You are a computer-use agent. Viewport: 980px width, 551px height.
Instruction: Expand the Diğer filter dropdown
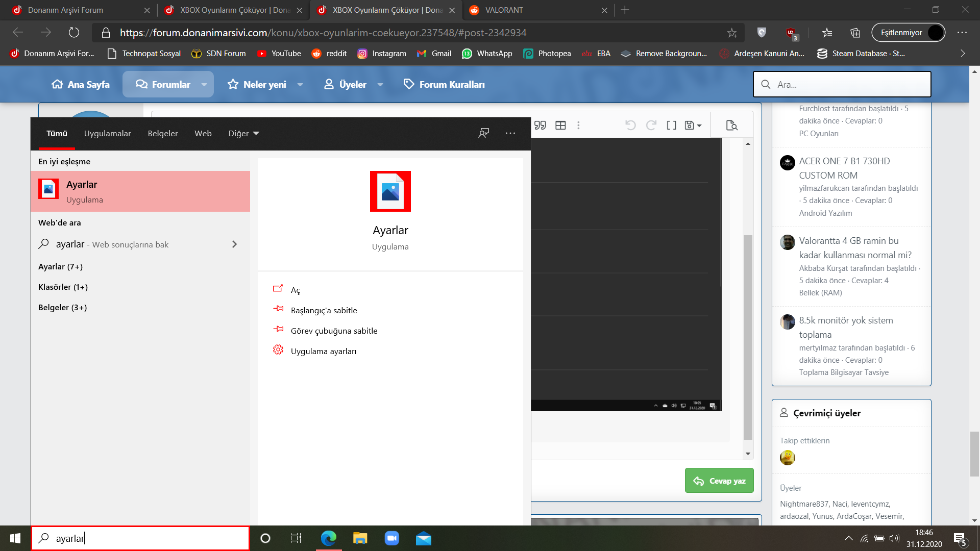(x=243, y=133)
